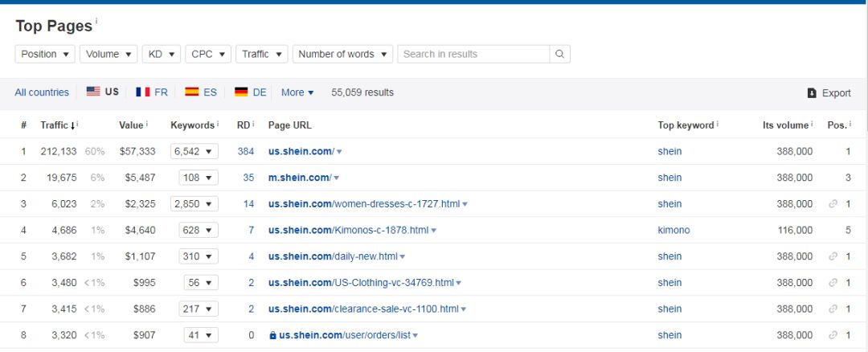This screenshot has width=868, height=352.
Task: Click link icon in women-dresses row
Action: click(833, 203)
